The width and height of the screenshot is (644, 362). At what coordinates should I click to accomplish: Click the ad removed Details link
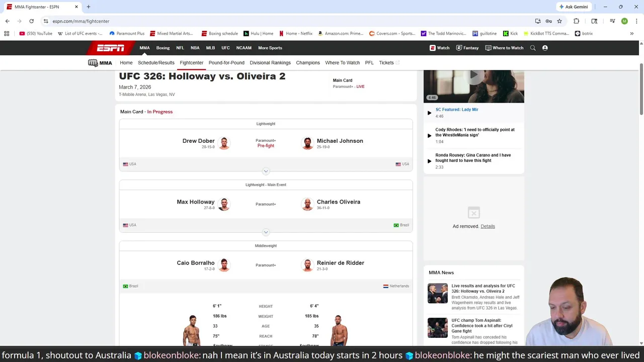coord(488,226)
